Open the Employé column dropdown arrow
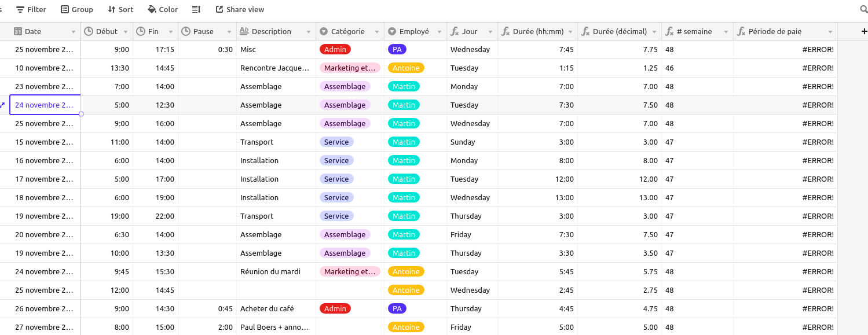The image size is (868, 335). pyautogui.click(x=440, y=32)
